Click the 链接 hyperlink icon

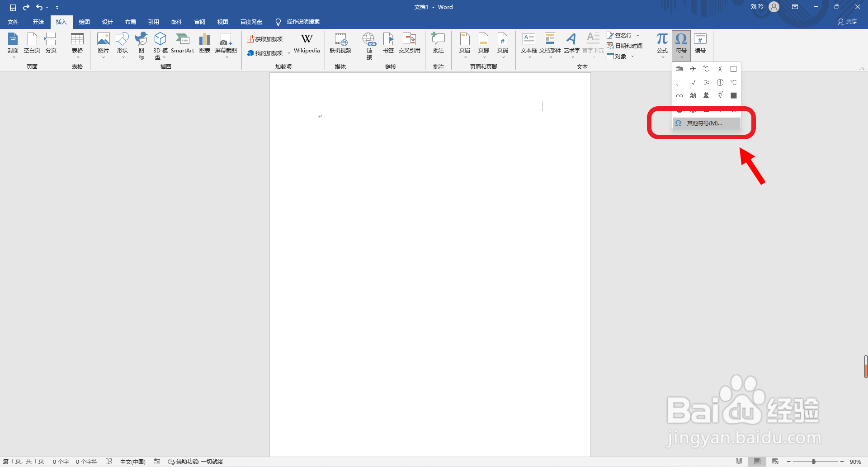369,39
